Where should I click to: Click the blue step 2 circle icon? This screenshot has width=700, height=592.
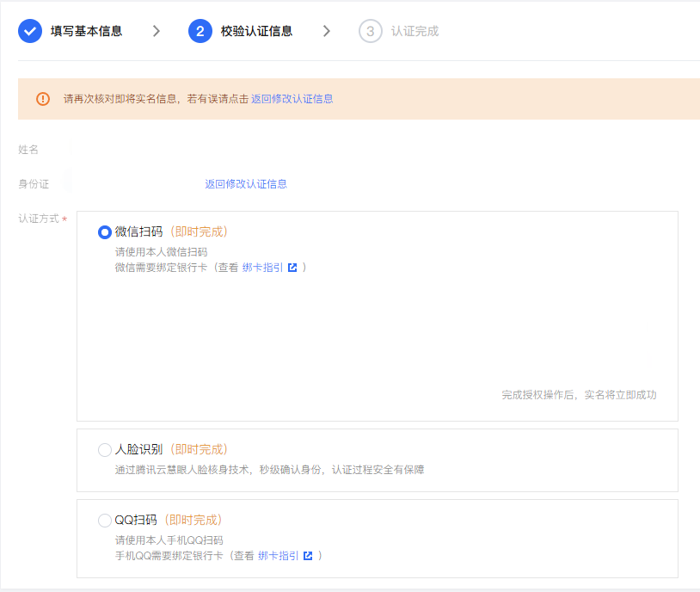[x=200, y=31]
